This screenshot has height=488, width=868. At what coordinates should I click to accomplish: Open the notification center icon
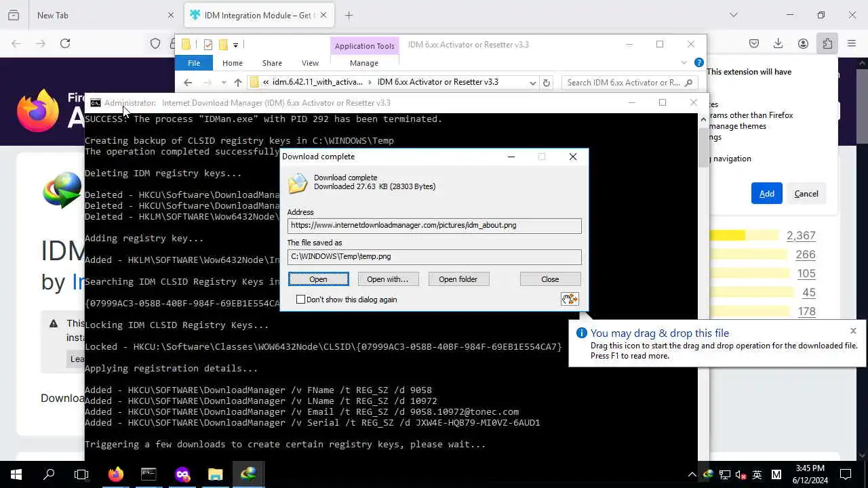tap(846, 474)
